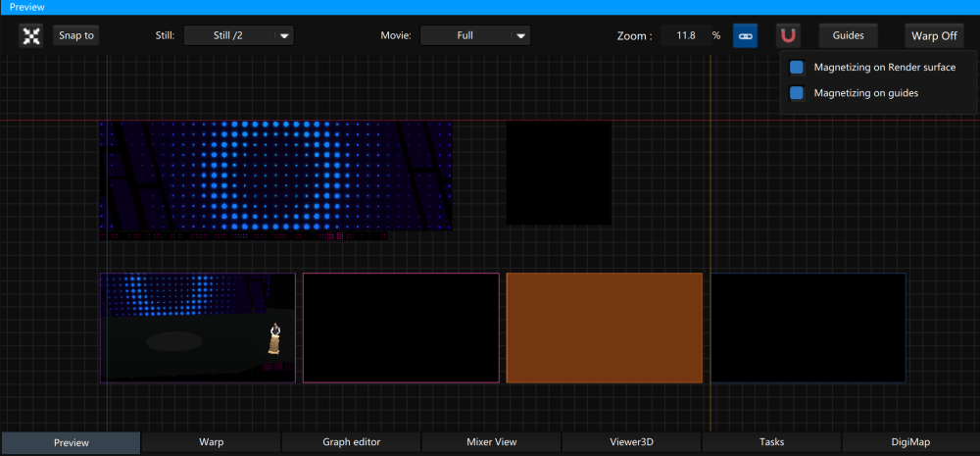Screen dimensions: 980x456
Task: Toggle the Warp Off button
Action: tap(933, 36)
